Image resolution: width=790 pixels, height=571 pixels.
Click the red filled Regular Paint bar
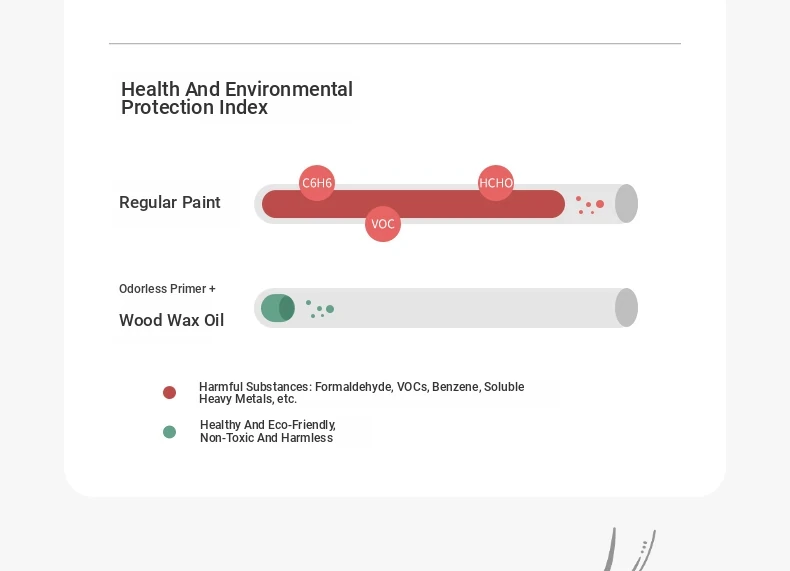click(413, 204)
